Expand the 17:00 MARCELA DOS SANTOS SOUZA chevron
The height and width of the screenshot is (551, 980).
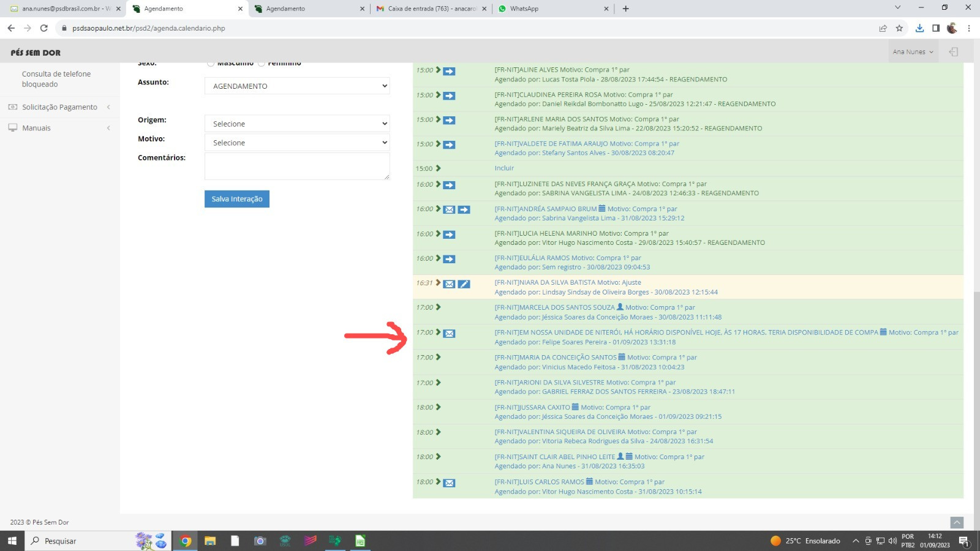tap(438, 307)
